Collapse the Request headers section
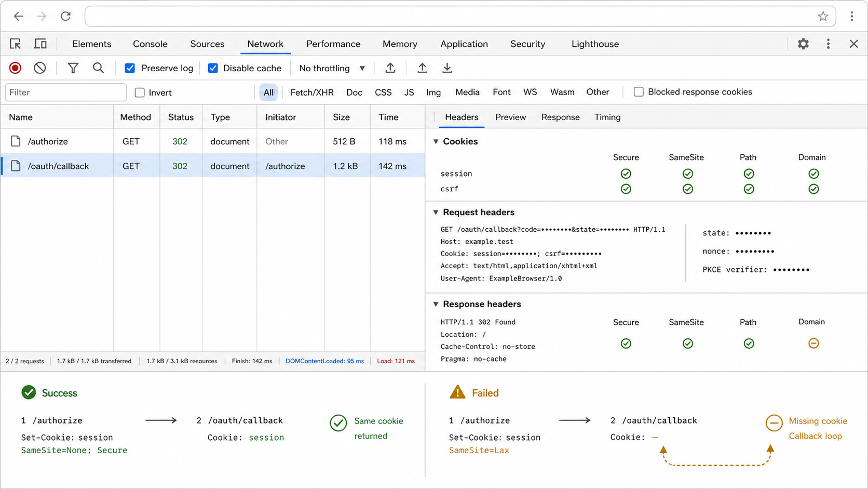The height and width of the screenshot is (489, 868). pos(436,212)
